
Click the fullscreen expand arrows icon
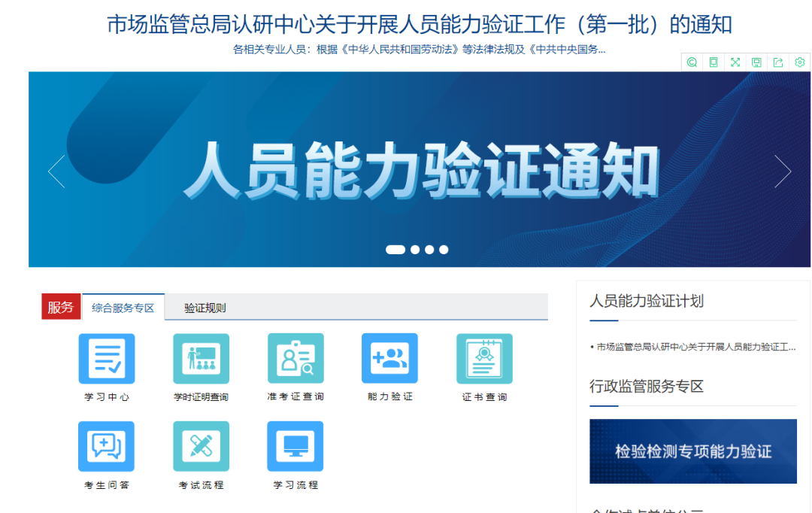[735, 62]
